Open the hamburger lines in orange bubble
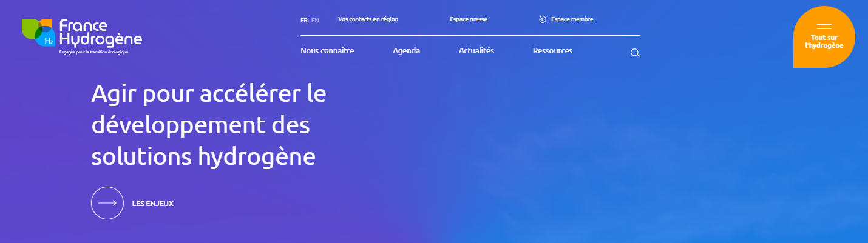 824,26
